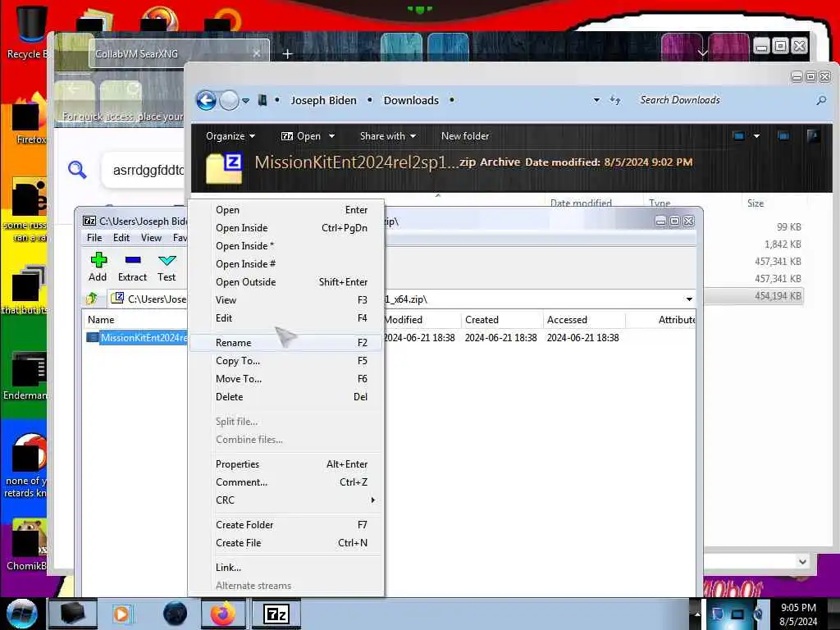
Task: Select Create Folder in context menu
Action: (286, 524)
